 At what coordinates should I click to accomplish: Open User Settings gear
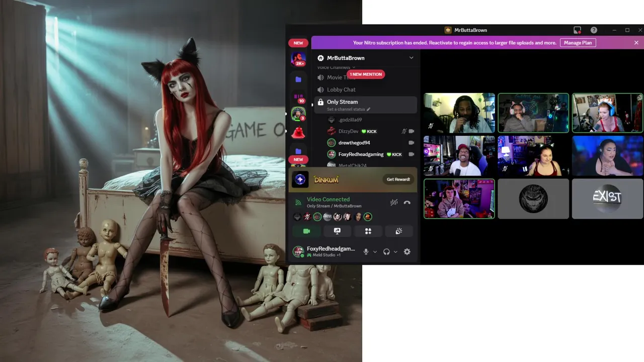click(407, 252)
